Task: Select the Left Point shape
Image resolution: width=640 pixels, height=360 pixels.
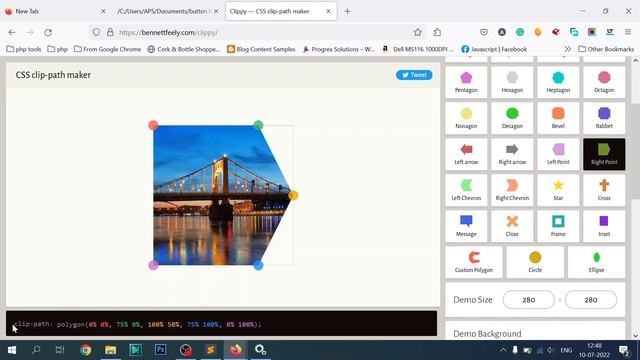Action: point(558,154)
